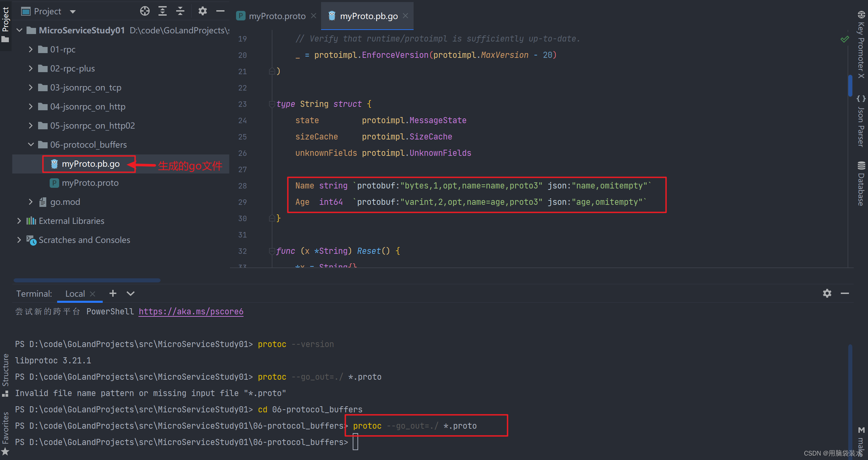Expand Scratches and Consoles node
The image size is (868, 460).
coord(19,240)
